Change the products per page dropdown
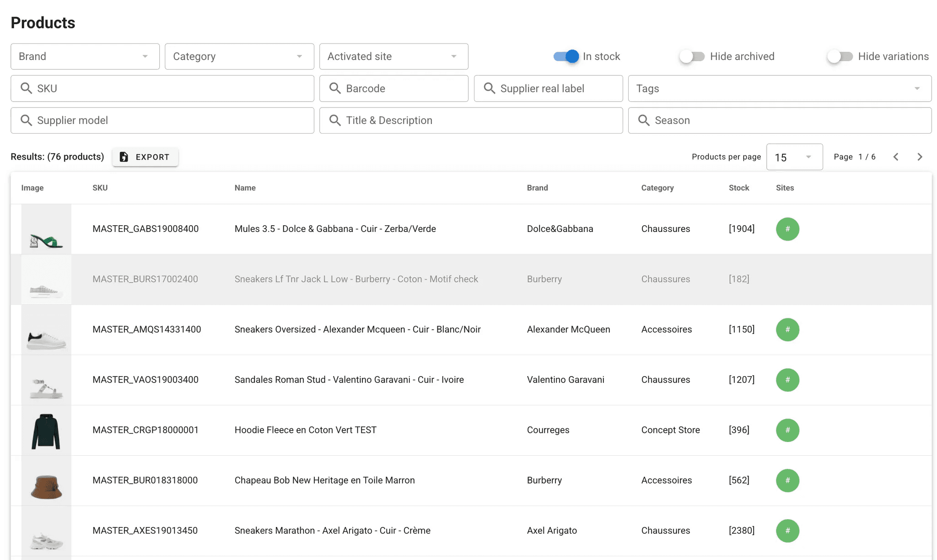Viewport: 937px width, 560px height. [795, 157]
